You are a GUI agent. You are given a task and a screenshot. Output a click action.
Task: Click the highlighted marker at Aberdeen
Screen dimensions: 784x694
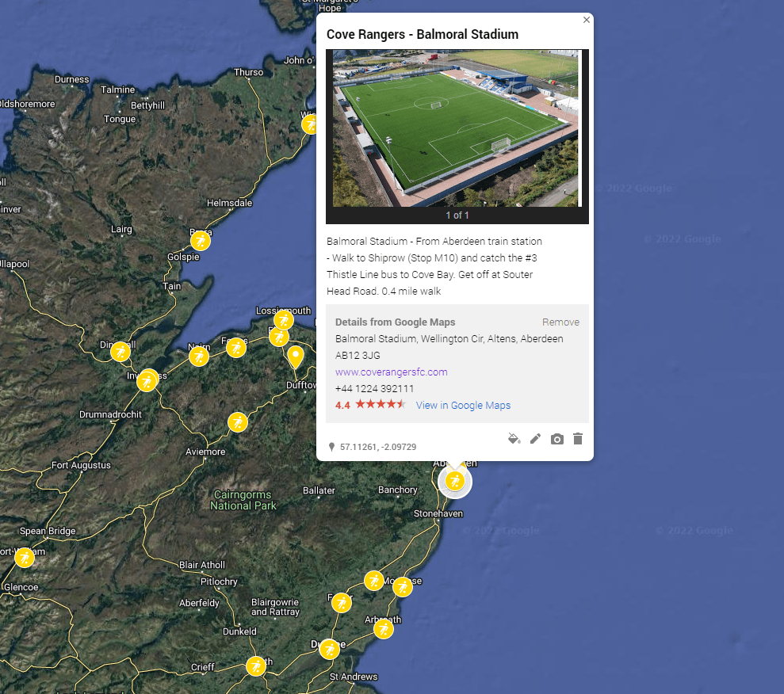pos(454,481)
